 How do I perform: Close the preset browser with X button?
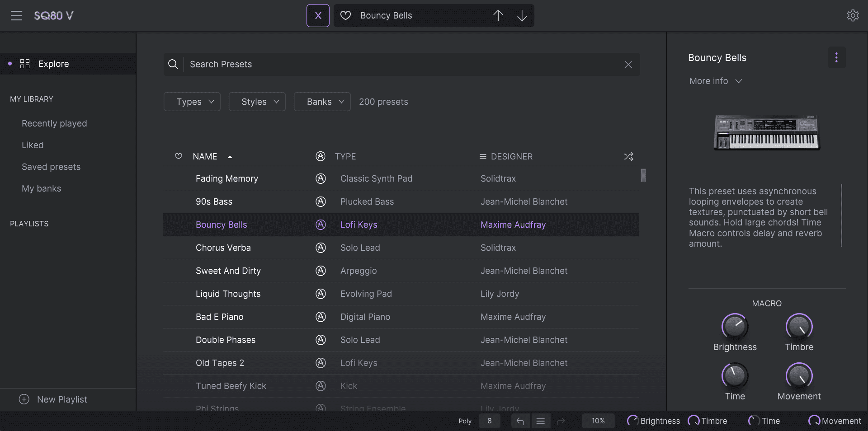(x=318, y=16)
